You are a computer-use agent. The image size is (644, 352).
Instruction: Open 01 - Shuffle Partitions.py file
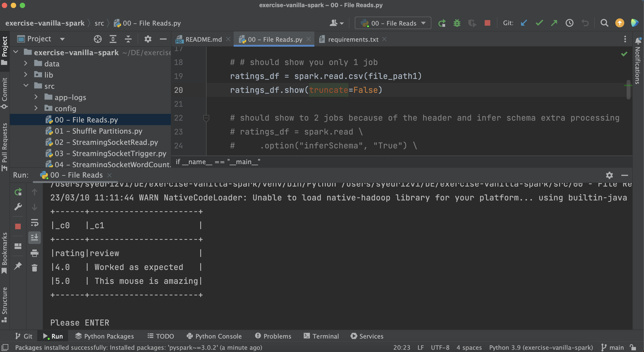click(x=98, y=131)
